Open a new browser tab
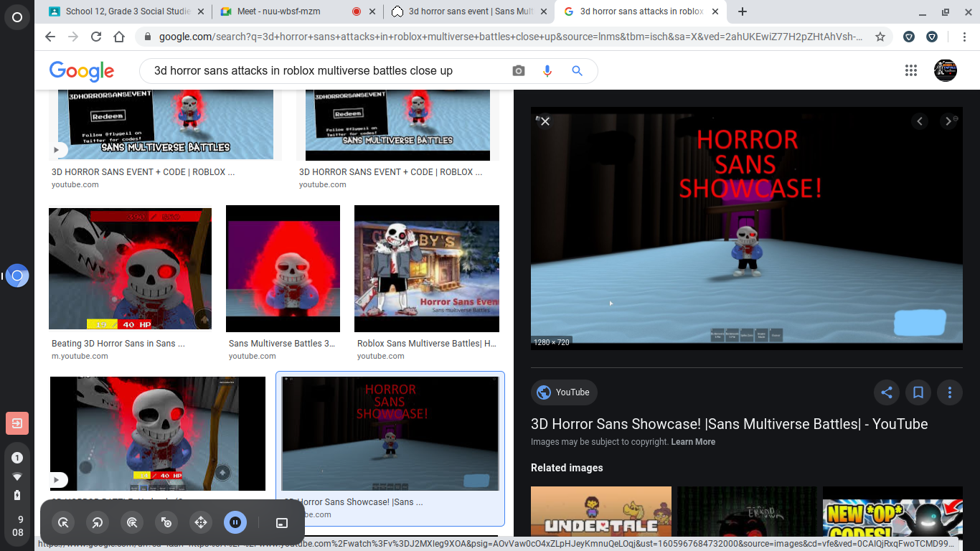The image size is (980, 551). point(743,11)
